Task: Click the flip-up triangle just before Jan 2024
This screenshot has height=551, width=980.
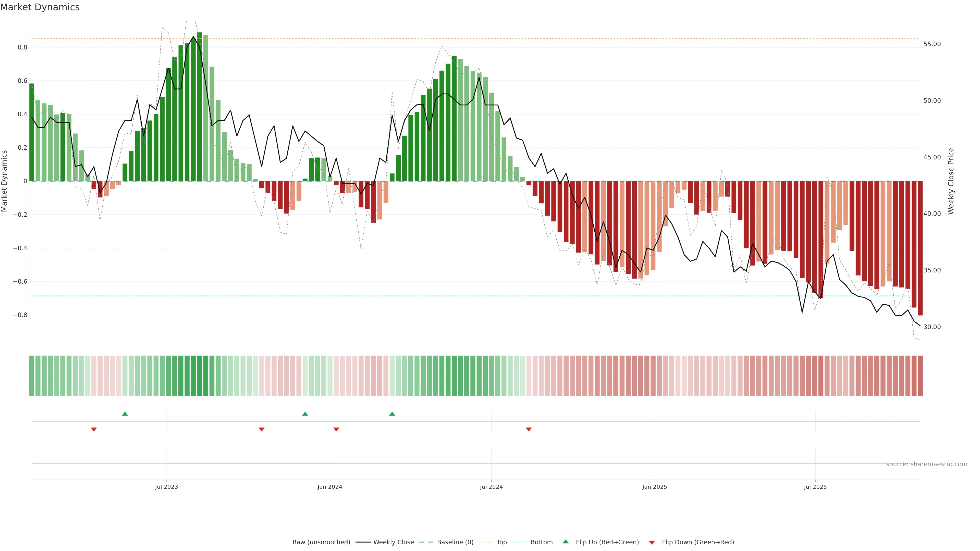Action: click(305, 414)
